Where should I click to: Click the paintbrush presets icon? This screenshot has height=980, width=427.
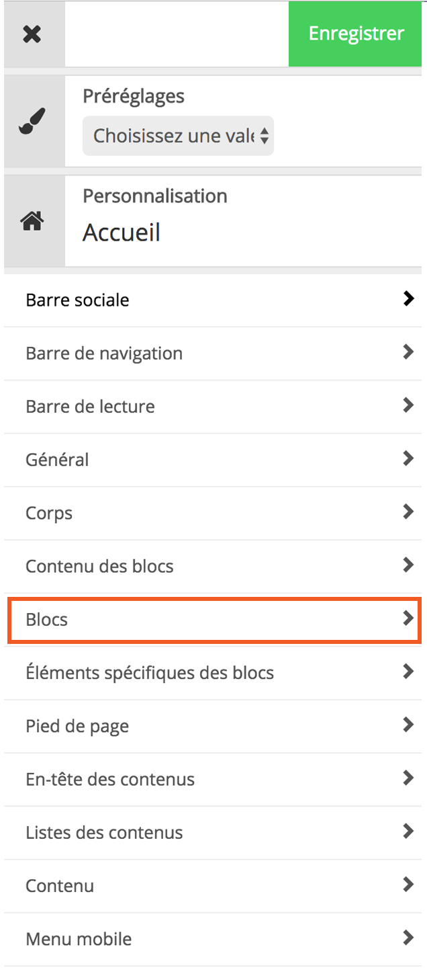pos(32,122)
